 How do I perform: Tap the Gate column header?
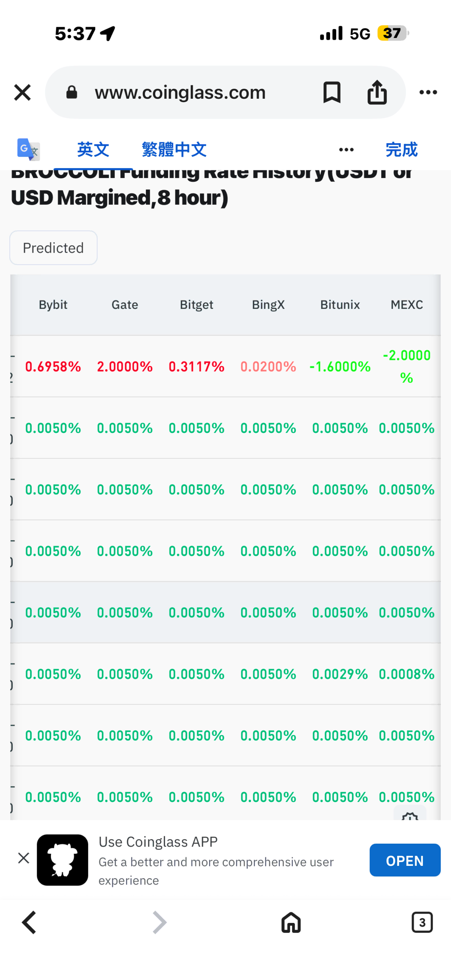(x=125, y=305)
